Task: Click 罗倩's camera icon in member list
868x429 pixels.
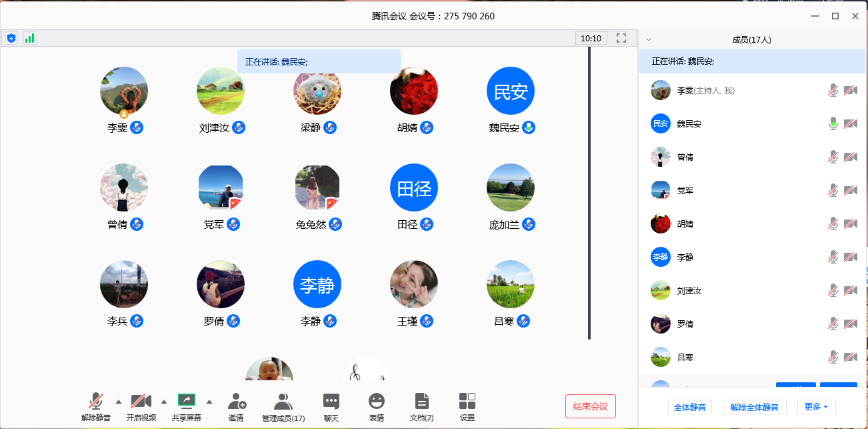Action: [851, 324]
